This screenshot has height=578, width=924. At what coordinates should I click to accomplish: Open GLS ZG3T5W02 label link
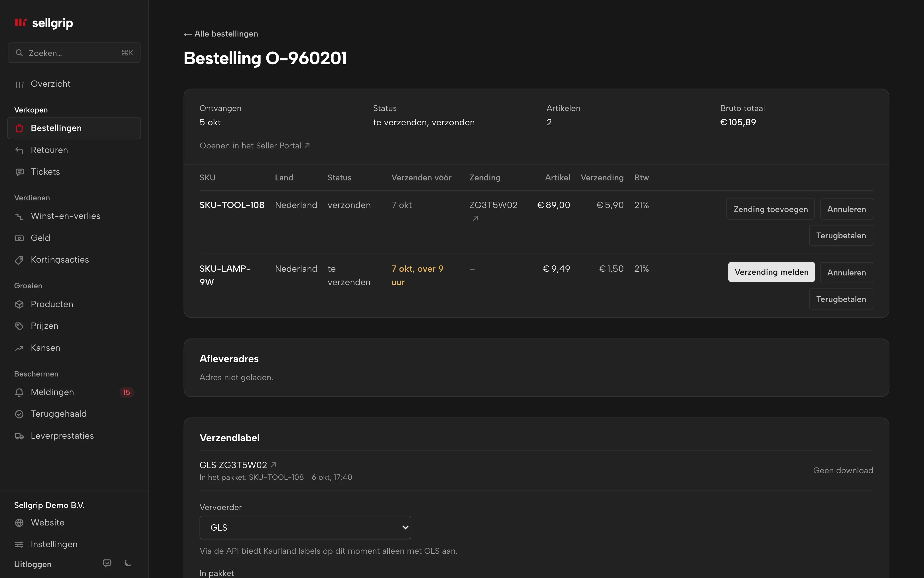point(238,465)
